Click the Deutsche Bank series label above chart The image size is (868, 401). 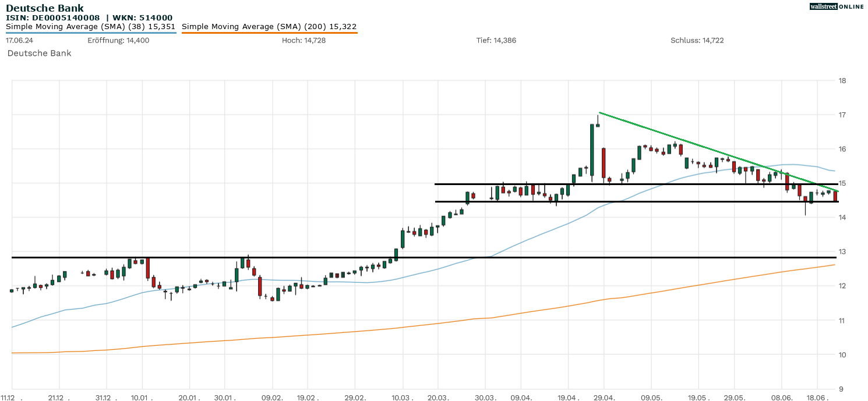coord(39,53)
